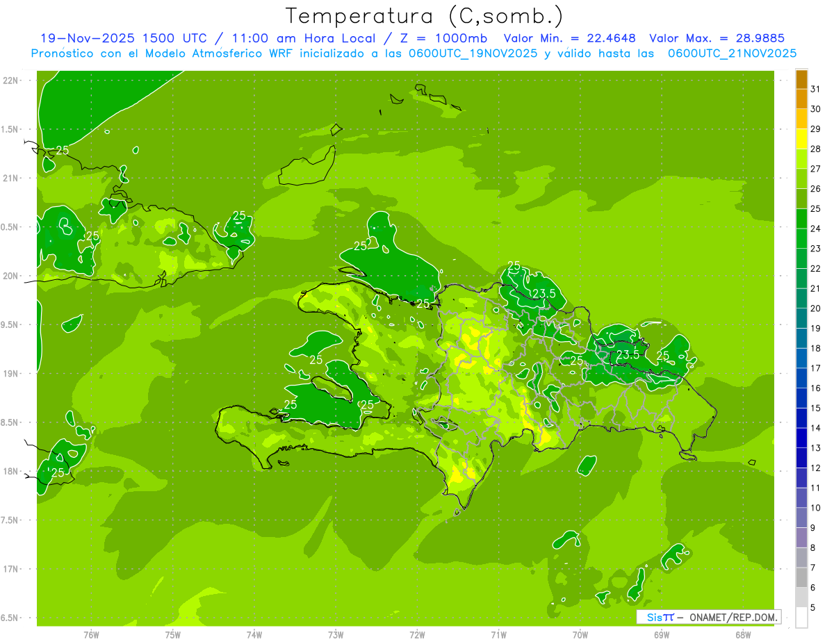The image size is (834, 644).
Task: Click the '73W' longitude axis label
Action: point(336,634)
